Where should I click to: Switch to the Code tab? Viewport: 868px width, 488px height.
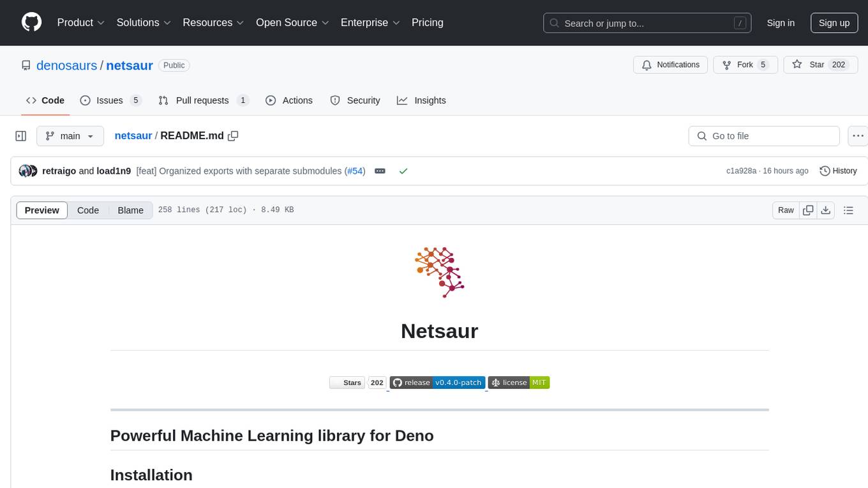[45, 100]
